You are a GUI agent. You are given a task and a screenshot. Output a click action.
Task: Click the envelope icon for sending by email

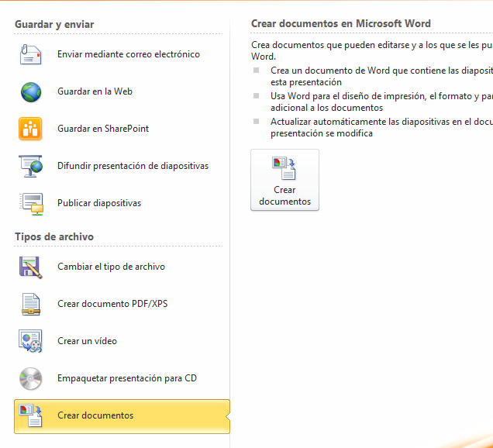click(30, 54)
